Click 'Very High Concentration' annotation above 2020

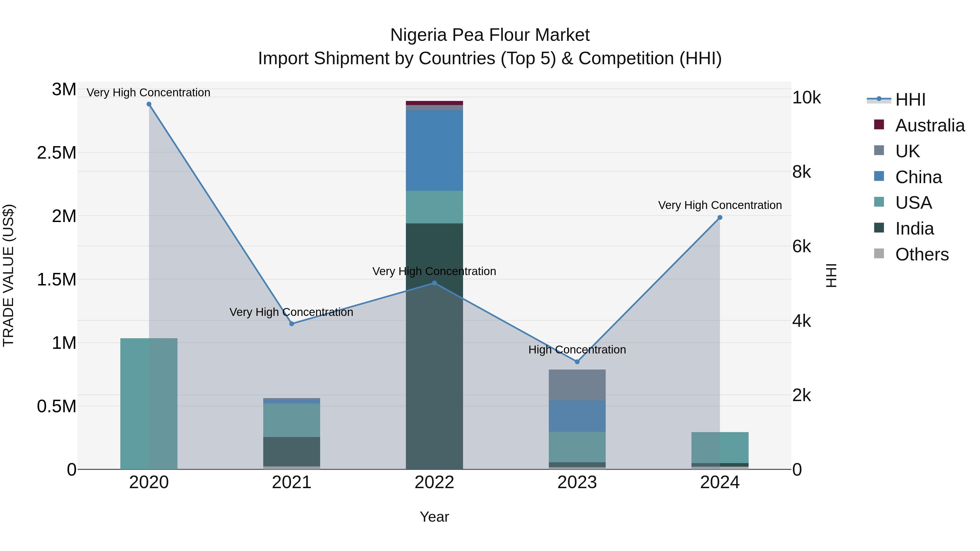(x=148, y=93)
